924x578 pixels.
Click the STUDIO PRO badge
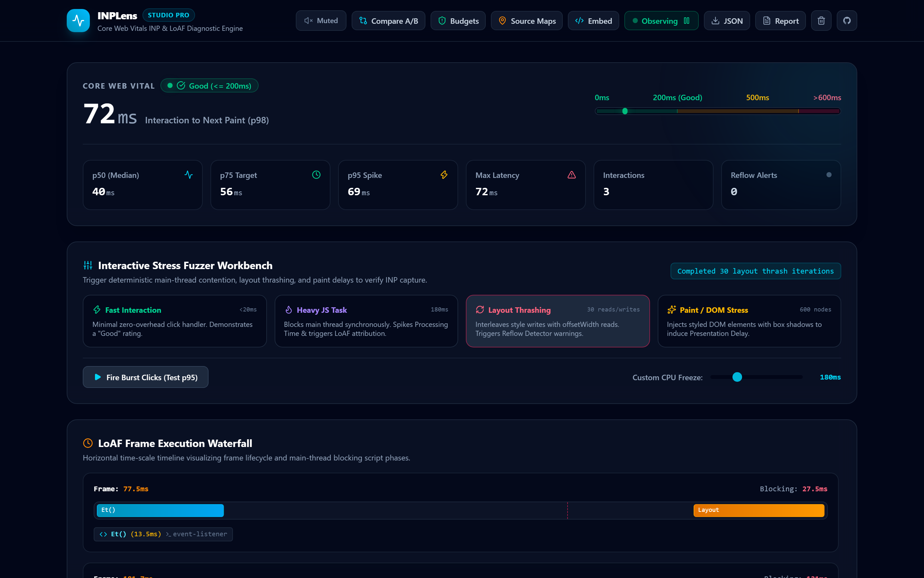click(x=168, y=15)
